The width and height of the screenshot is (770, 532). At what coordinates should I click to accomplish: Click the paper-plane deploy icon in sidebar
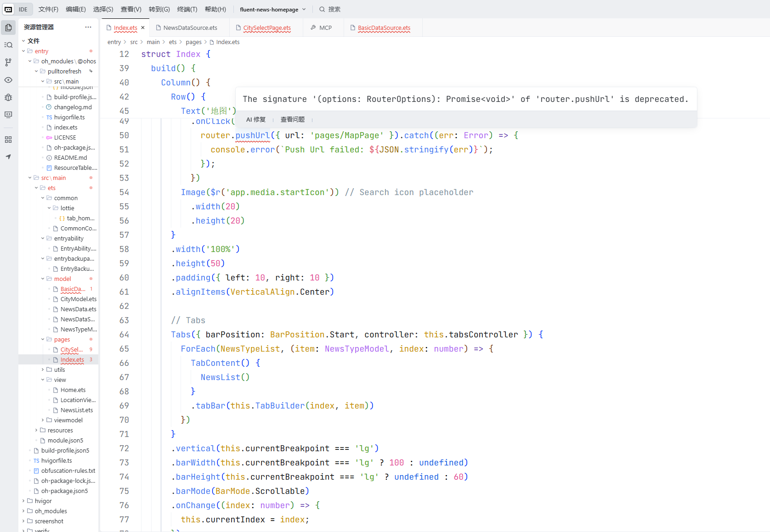8,157
